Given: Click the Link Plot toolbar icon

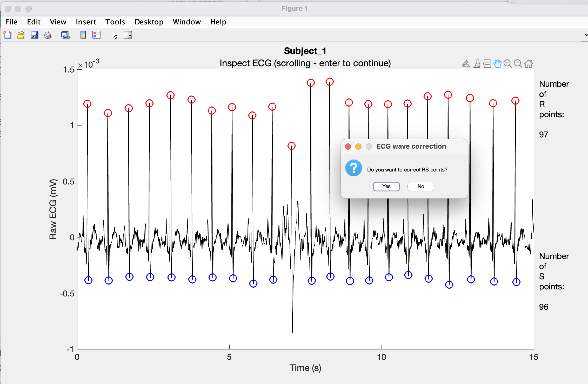Looking at the screenshot, I should click(x=65, y=35).
